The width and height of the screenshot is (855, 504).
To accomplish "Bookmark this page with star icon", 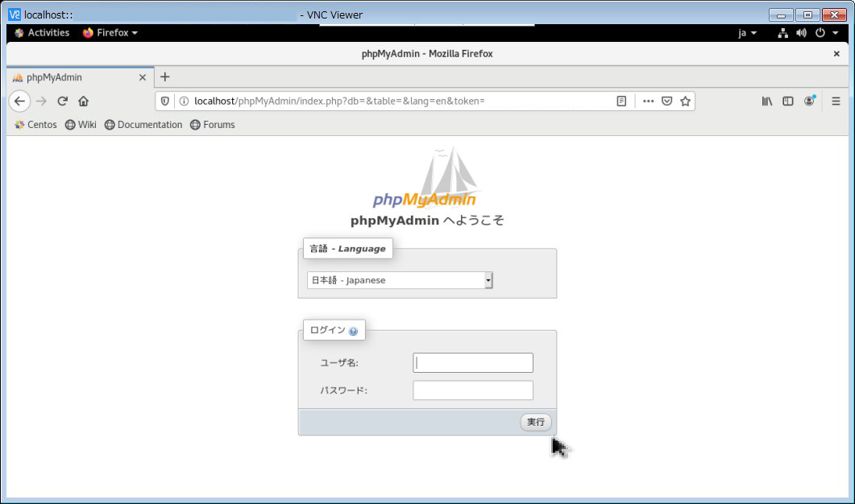I will pyautogui.click(x=686, y=101).
